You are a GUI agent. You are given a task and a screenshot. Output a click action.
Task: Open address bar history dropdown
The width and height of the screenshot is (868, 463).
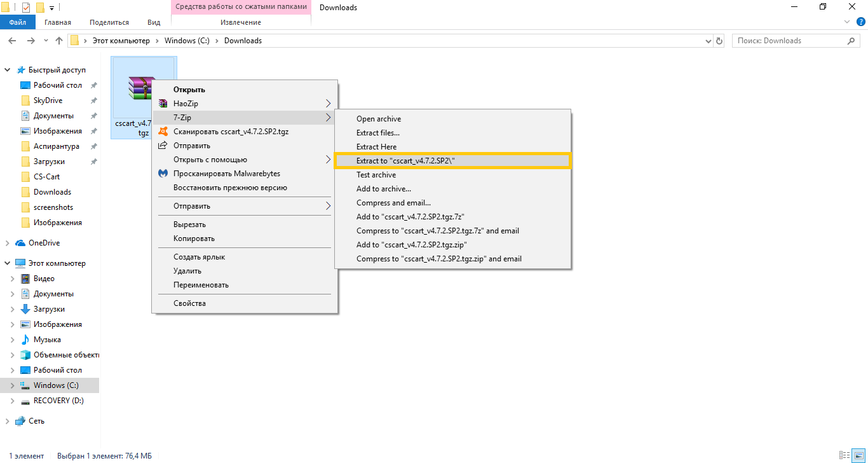point(709,41)
